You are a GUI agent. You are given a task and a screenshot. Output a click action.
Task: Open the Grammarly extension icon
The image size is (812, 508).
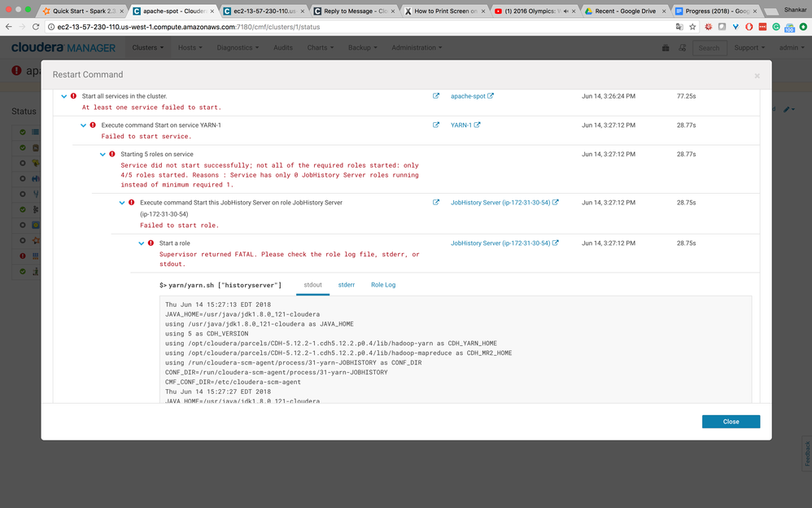point(775,27)
